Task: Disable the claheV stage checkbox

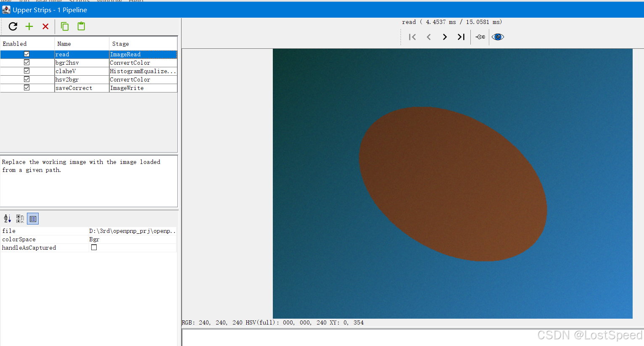Action: pos(27,71)
